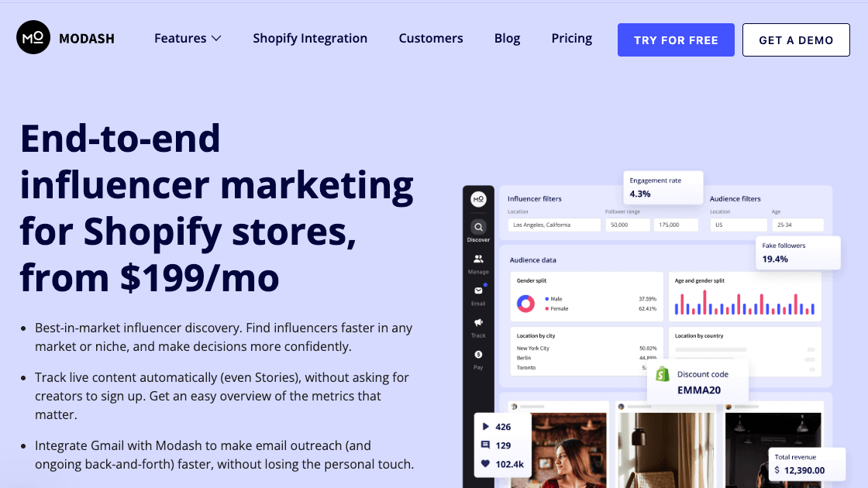The width and height of the screenshot is (868, 488).
Task: Open the Email envelope icon
Action: click(x=478, y=290)
